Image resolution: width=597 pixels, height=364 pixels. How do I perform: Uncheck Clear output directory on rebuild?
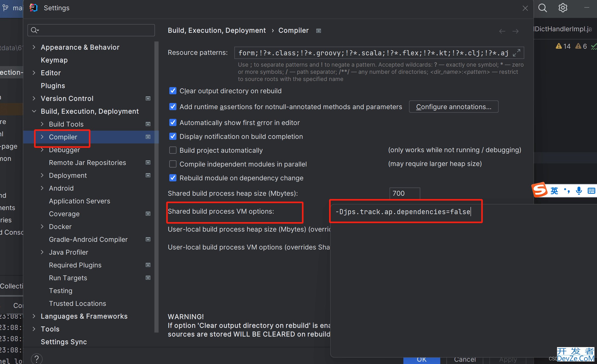click(x=173, y=91)
